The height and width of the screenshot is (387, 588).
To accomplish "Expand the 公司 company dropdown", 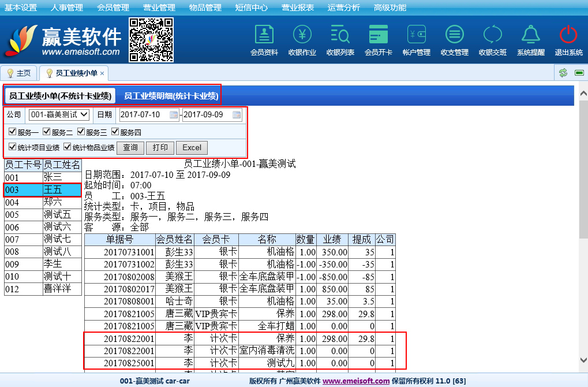I will pyautogui.click(x=59, y=114).
